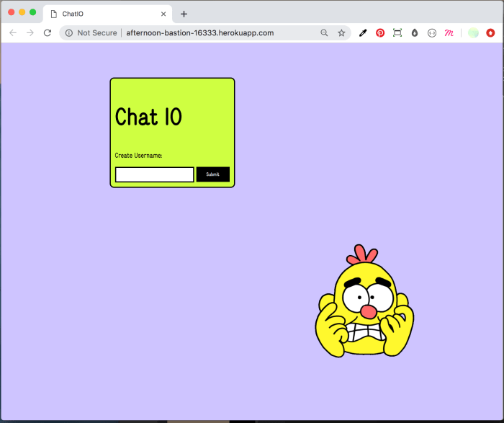Activate the eyedropper color picker extension
Screen dimensions: 504x423
pyautogui.click(x=363, y=33)
